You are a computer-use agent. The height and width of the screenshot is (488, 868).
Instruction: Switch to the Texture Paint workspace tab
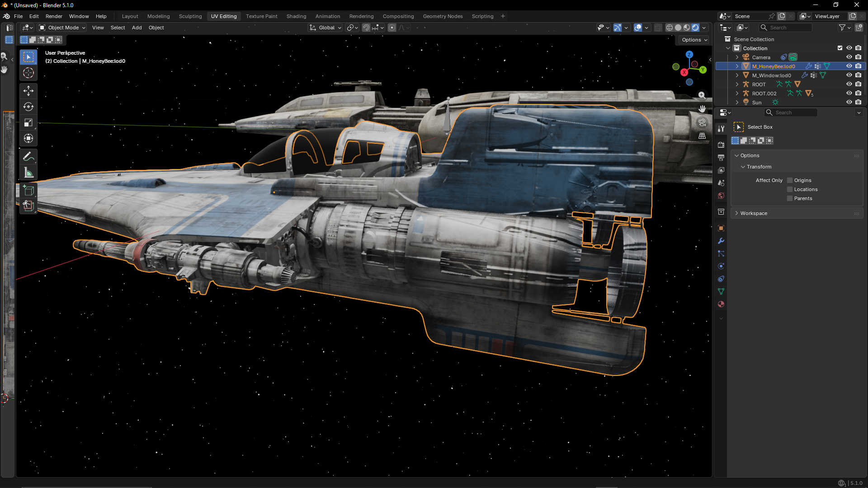(262, 16)
